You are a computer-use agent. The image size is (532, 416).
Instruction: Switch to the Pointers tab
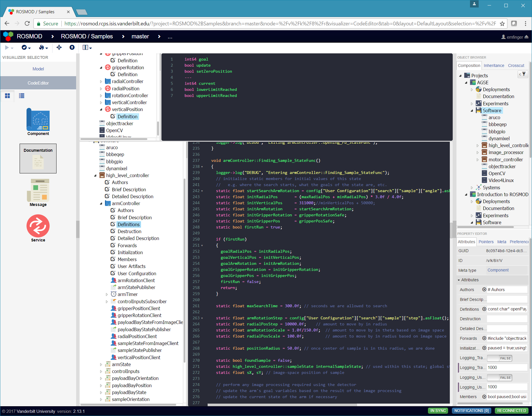(x=486, y=242)
